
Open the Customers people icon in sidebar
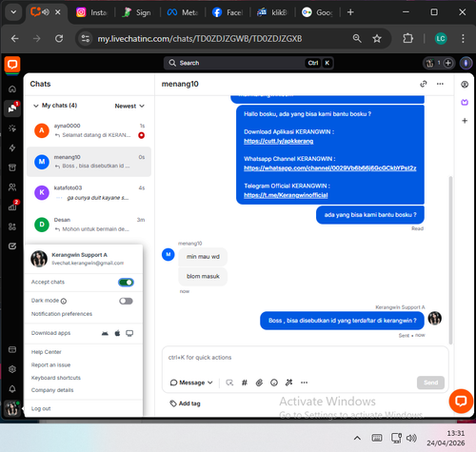click(x=12, y=187)
